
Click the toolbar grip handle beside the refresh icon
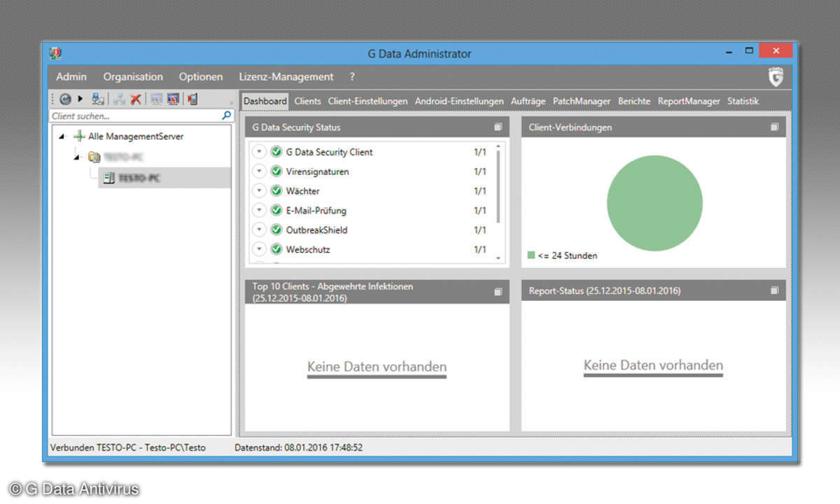point(53,99)
